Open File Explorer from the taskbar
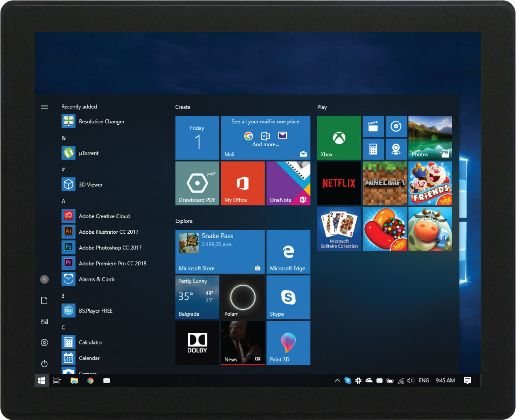 74,380
